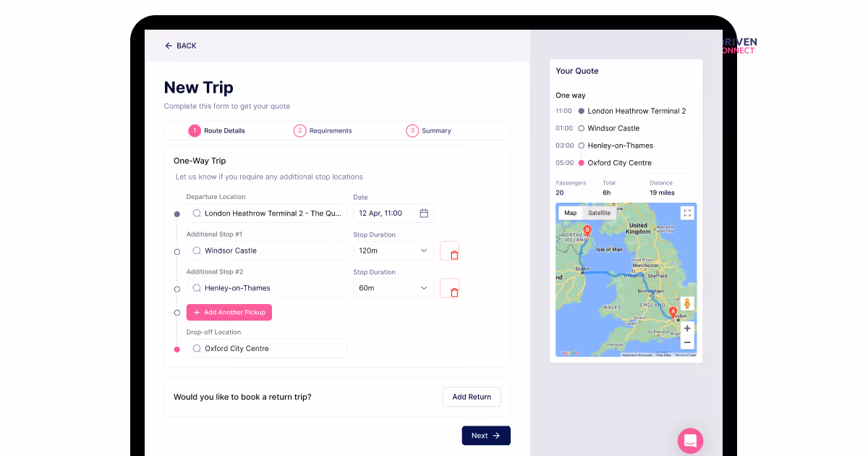The image size is (868, 456).
Task: Click the search icon in Departure Location field
Action: (x=197, y=214)
